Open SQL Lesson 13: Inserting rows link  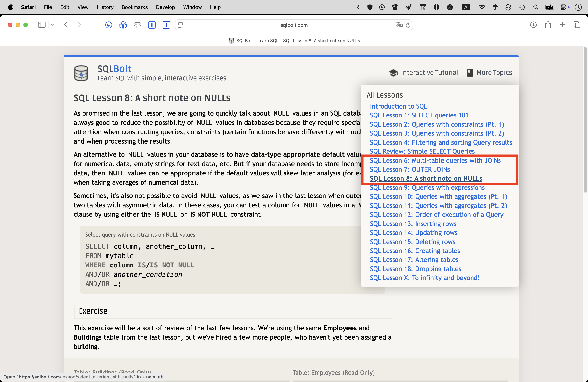413,224
